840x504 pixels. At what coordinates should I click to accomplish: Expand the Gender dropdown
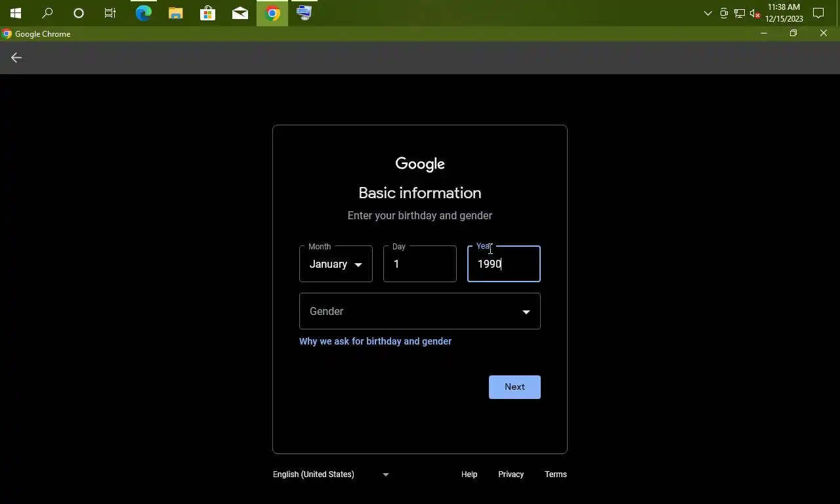point(420,311)
